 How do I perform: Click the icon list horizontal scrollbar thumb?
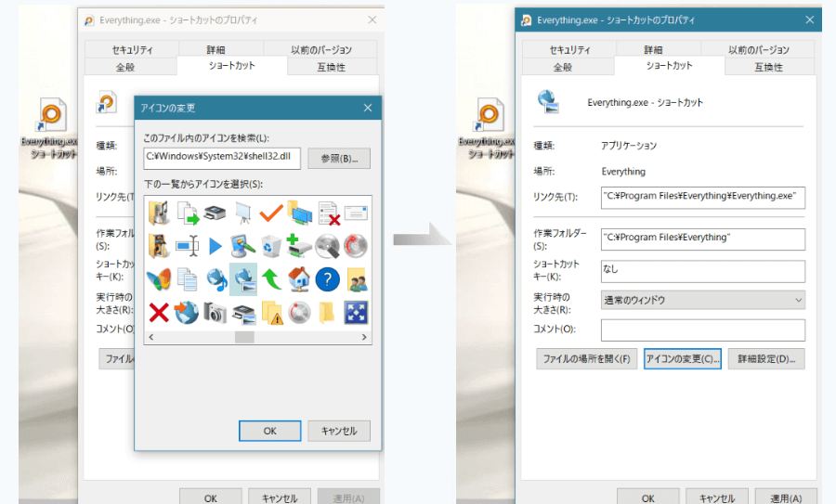coord(244,337)
